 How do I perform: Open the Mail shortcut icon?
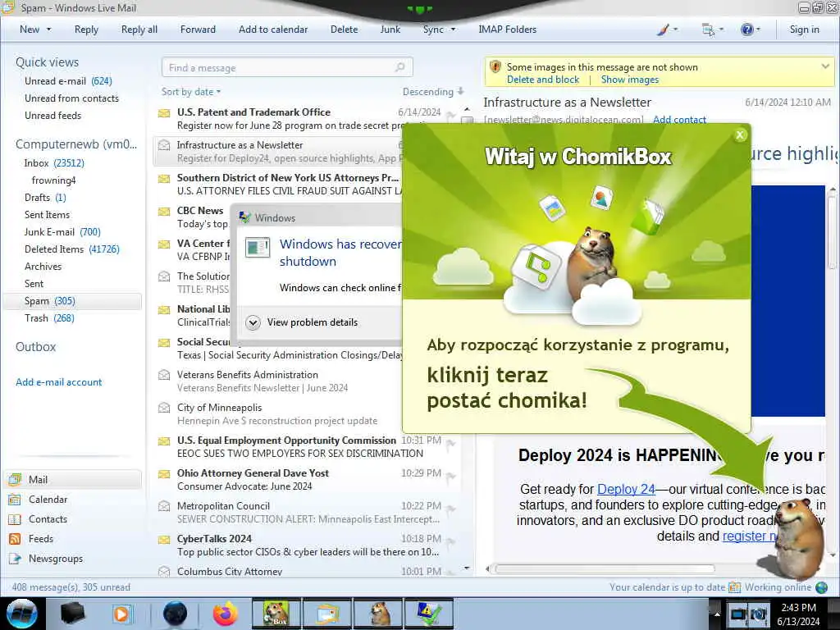click(15, 479)
